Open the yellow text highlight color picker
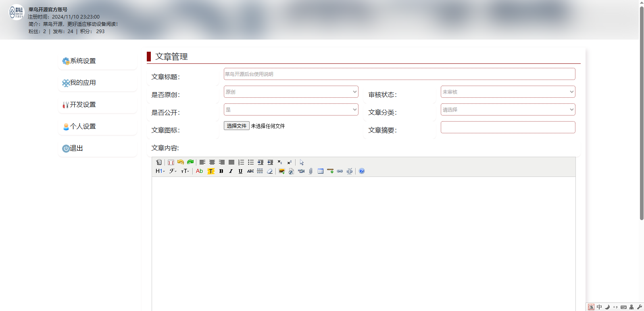Screen dimensions: 644x311 click(211, 171)
